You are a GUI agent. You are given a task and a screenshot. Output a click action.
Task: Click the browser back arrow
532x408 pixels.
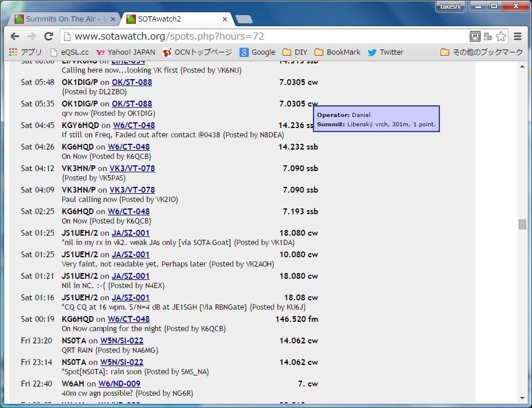pyautogui.click(x=15, y=36)
